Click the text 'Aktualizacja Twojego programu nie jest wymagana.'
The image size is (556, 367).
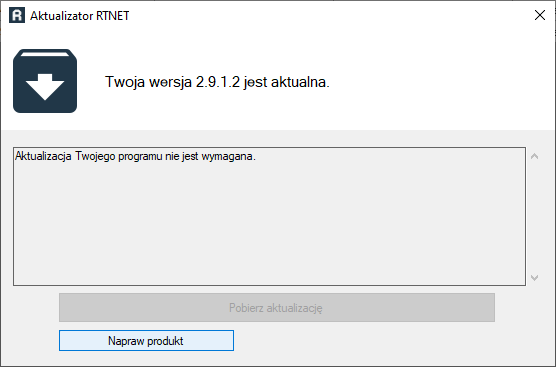coord(135,156)
